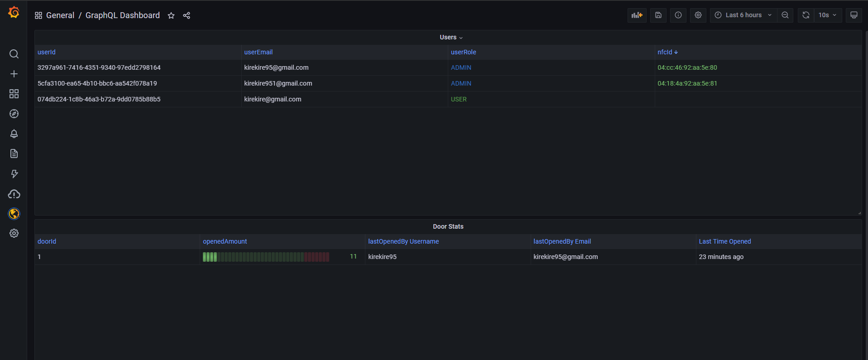Click the doorId value 1 cell
Viewport: 868px width, 360px height.
click(117, 257)
